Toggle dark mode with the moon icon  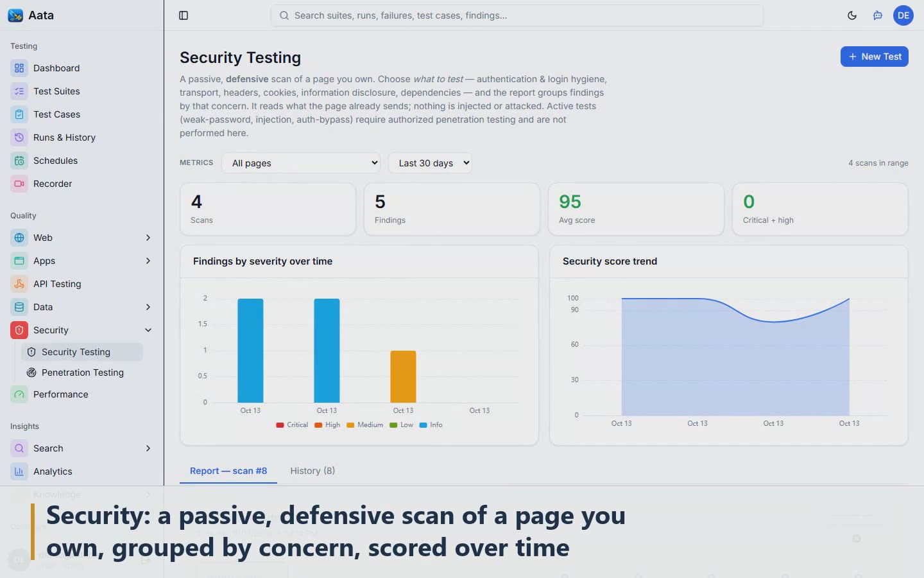[x=852, y=15]
